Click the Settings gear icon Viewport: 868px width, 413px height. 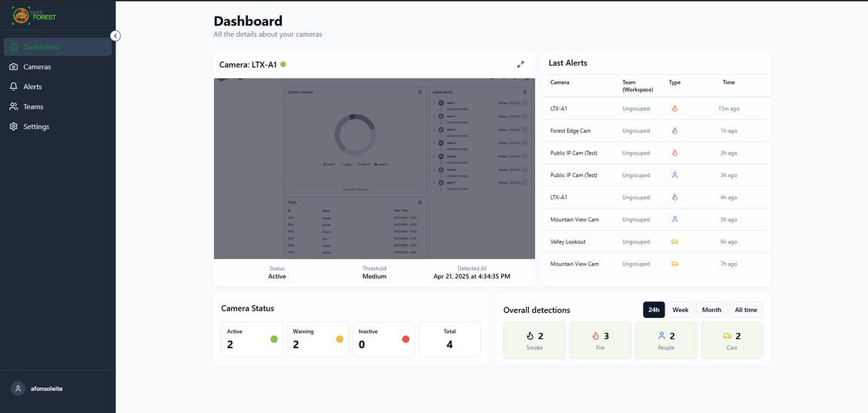pos(14,127)
